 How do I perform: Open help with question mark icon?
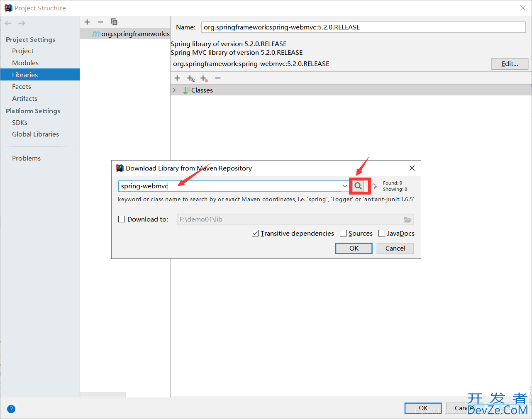coord(11,409)
